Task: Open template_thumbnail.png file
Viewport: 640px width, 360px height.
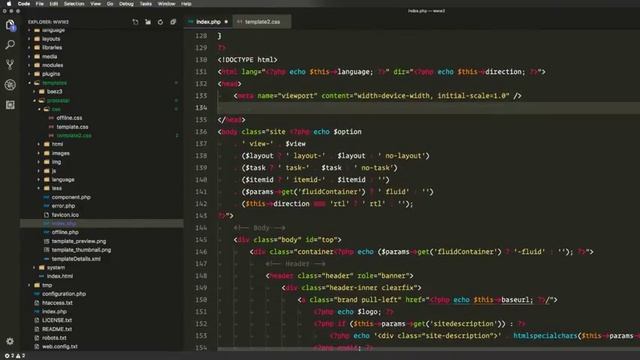Action: point(81,250)
